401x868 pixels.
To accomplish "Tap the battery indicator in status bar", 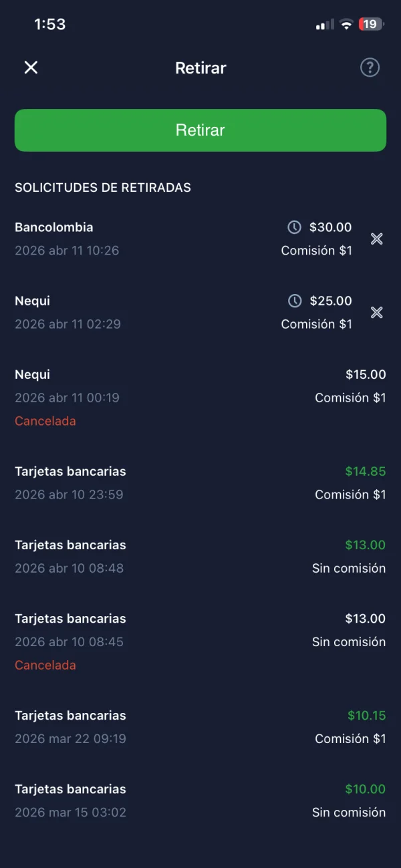I will click(x=371, y=25).
